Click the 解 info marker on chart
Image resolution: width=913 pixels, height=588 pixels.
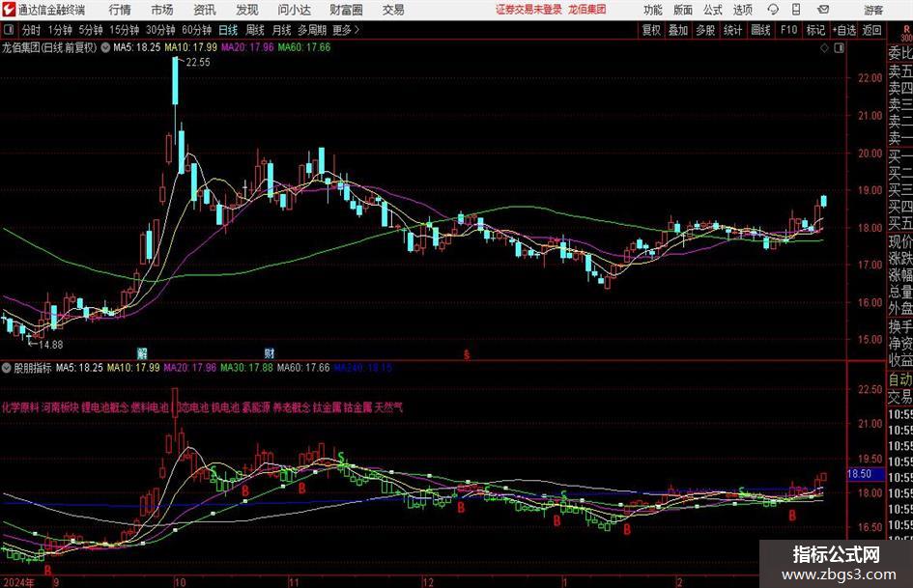tap(142, 353)
